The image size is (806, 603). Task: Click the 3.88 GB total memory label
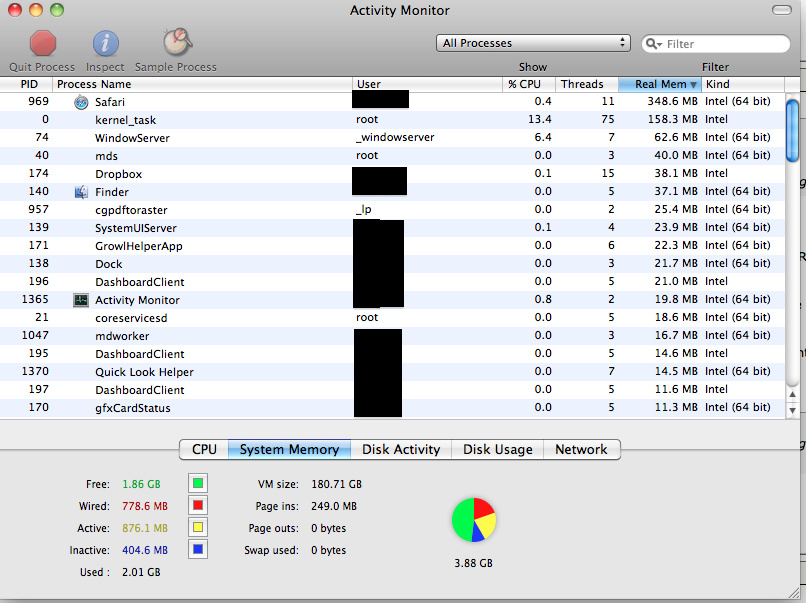pyautogui.click(x=473, y=563)
